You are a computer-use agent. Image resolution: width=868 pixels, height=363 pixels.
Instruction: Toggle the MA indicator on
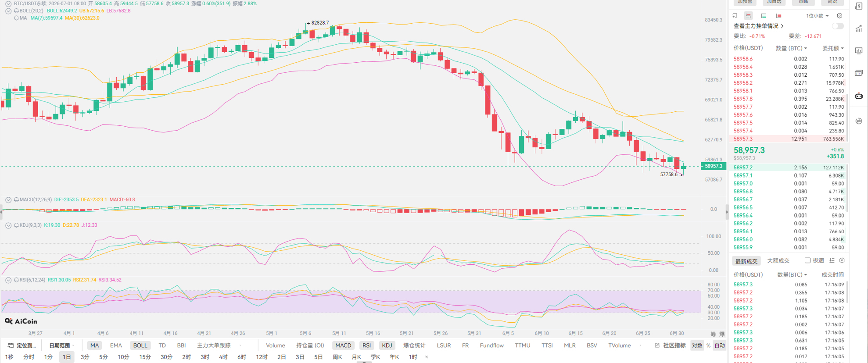click(x=94, y=345)
